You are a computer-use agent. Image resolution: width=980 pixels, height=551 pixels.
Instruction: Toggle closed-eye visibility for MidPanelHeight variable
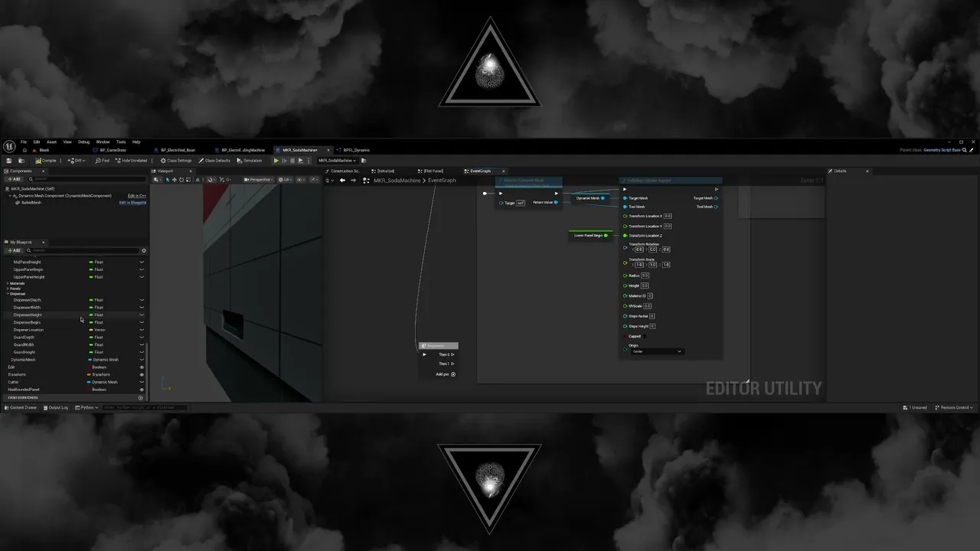click(142, 262)
